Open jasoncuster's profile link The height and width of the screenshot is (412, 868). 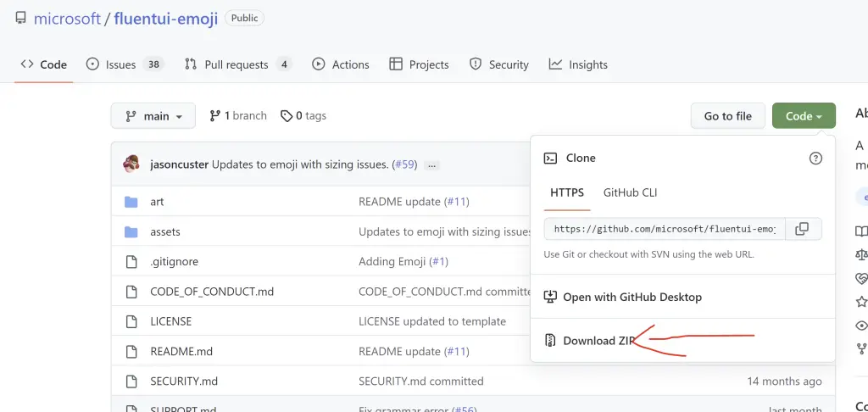[x=180, y=164]
